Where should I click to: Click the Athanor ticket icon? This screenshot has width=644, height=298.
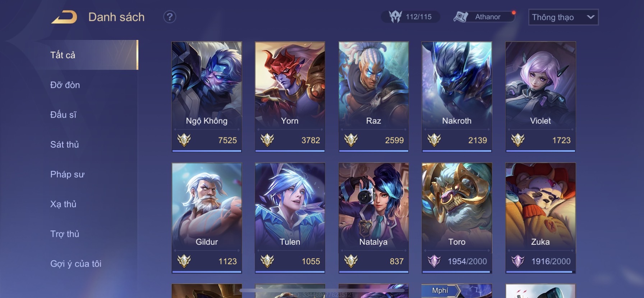[461, 17]
